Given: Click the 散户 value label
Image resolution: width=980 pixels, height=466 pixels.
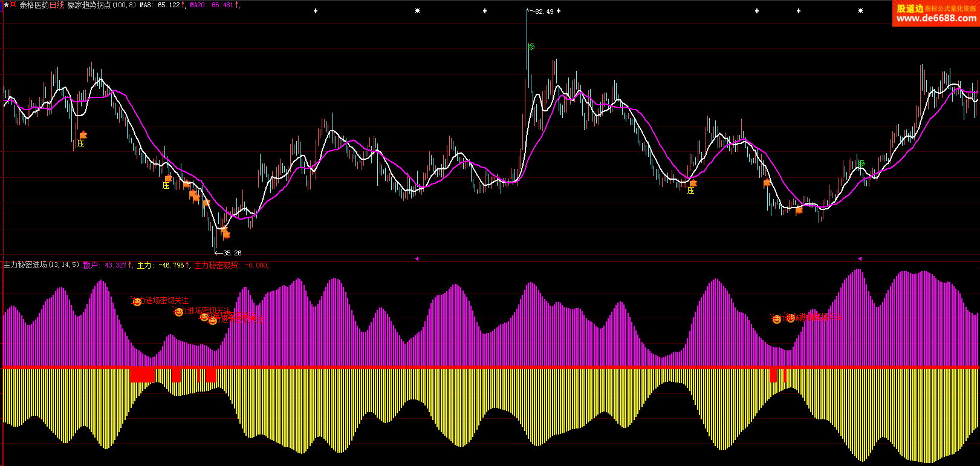Looking at the screenshot, I should (x=107, y=265).
